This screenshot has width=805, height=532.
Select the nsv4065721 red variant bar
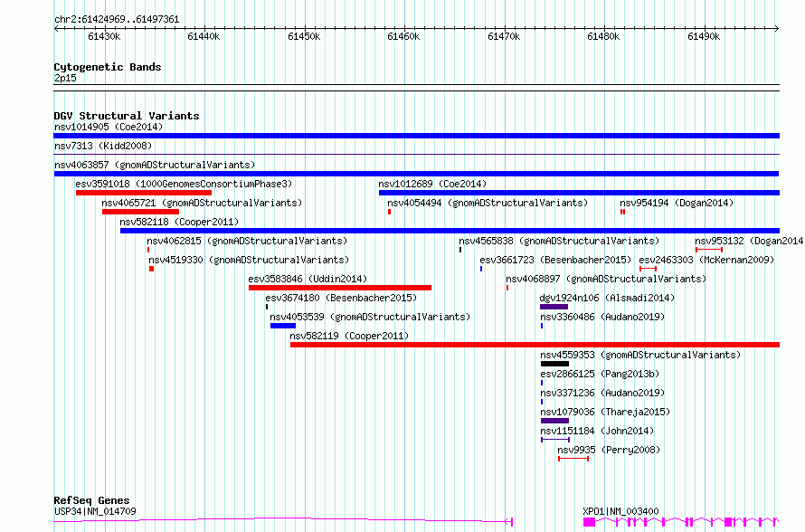tap(141, 212)
